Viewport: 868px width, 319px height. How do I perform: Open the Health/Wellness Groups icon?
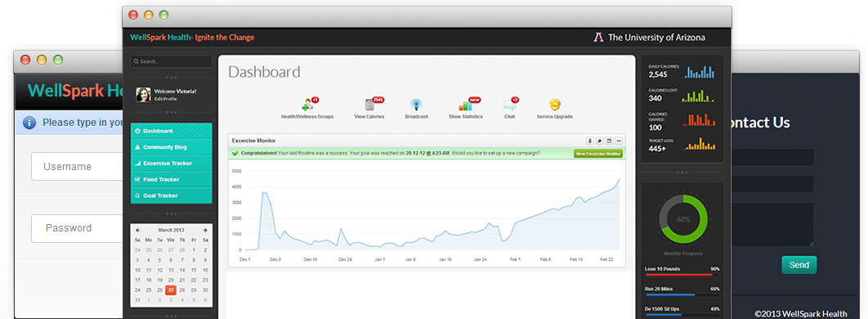(x=308, y=104)
